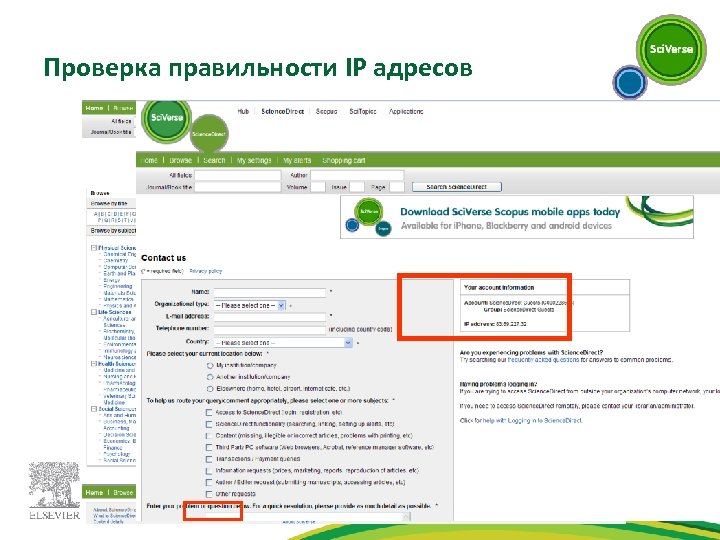Select Browse in the green menu bar
The image size is (720, 540).
(180, 160)
